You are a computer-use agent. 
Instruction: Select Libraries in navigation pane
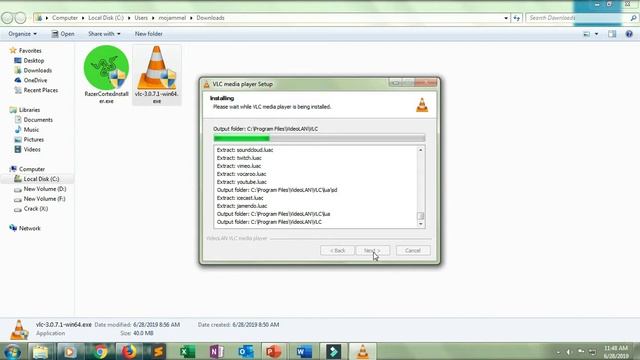click(x=29, y=110)
